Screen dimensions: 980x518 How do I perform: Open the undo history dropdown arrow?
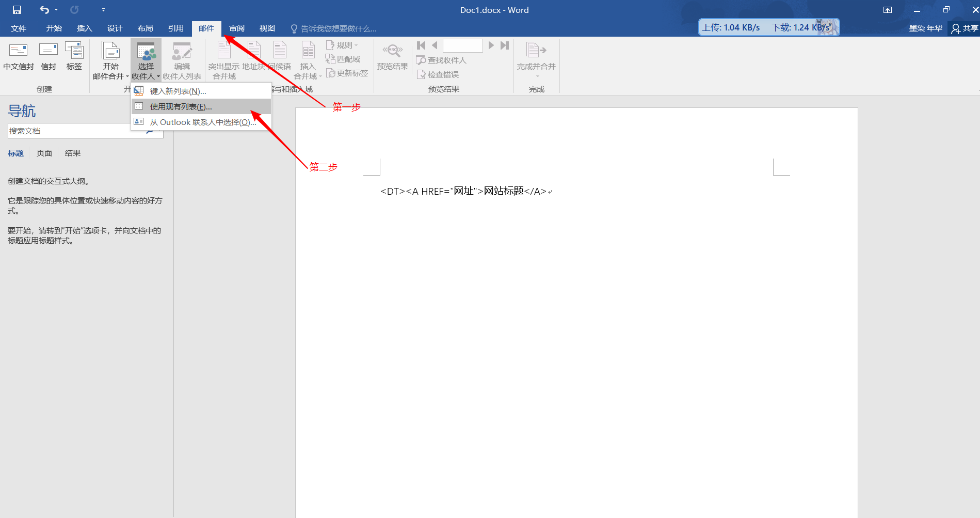(56, 10)
